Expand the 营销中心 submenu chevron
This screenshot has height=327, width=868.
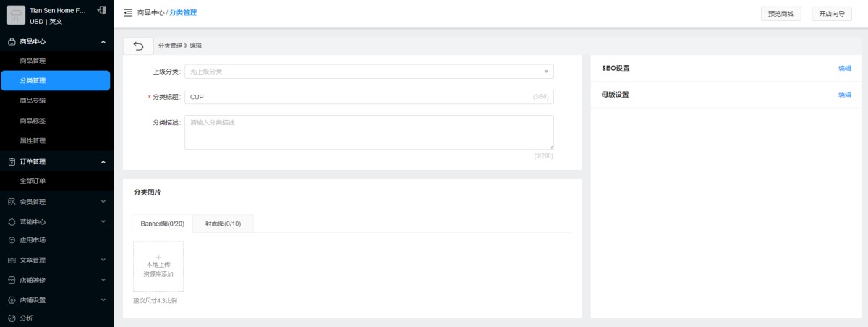coord(103,221)
